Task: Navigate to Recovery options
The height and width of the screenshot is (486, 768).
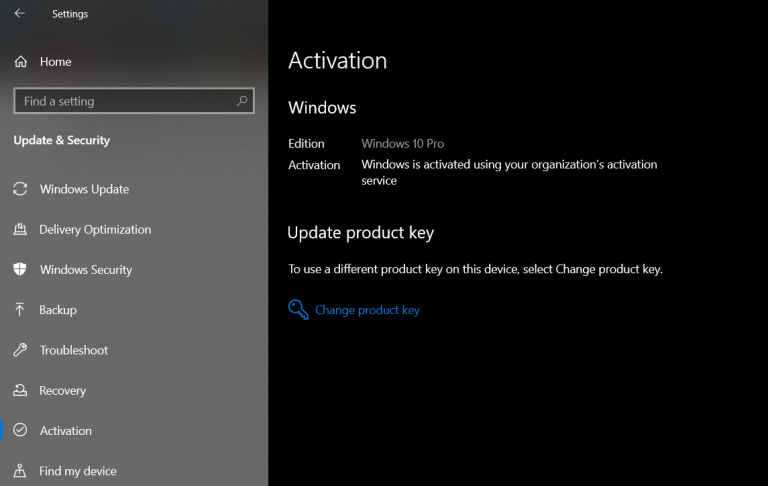Action: point(62,390)
